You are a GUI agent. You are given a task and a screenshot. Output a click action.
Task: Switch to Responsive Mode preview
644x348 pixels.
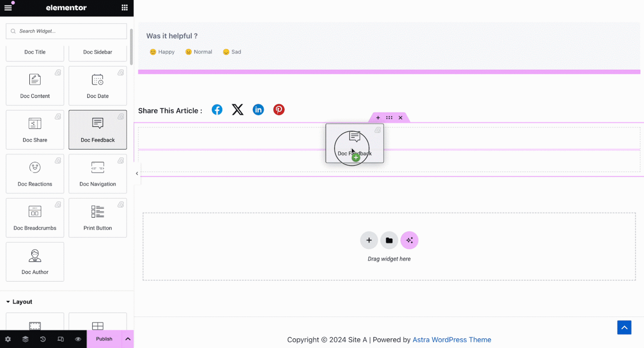point(60,339)
